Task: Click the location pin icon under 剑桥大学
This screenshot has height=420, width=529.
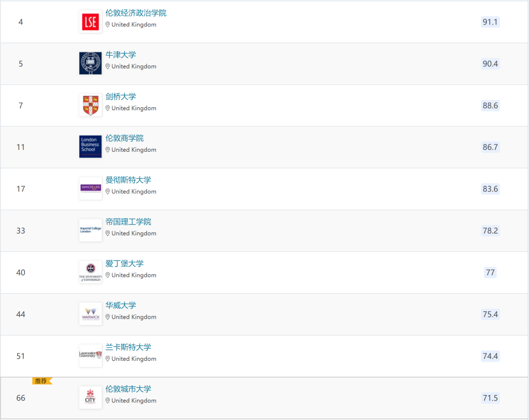Action: click(x=108, y=108)
